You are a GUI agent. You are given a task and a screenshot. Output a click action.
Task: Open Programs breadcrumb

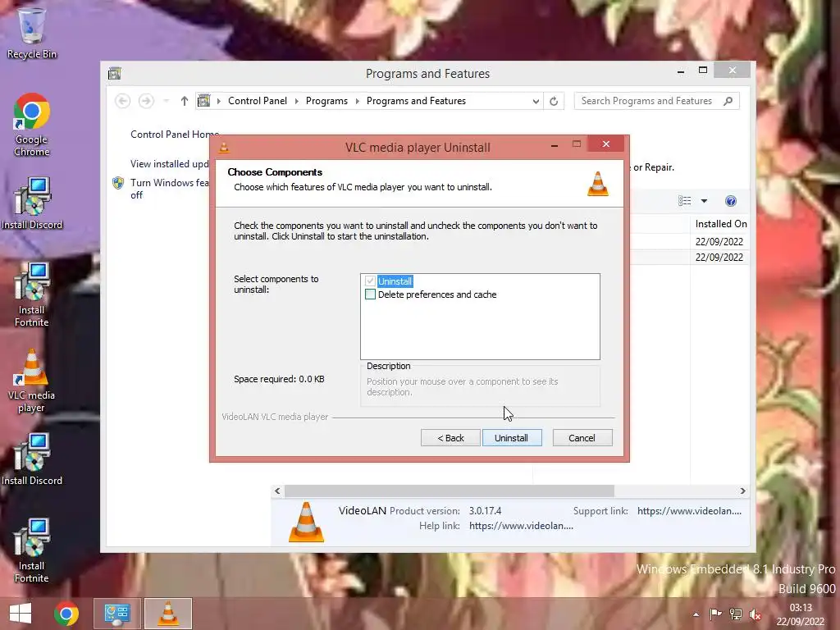(326, 101)
